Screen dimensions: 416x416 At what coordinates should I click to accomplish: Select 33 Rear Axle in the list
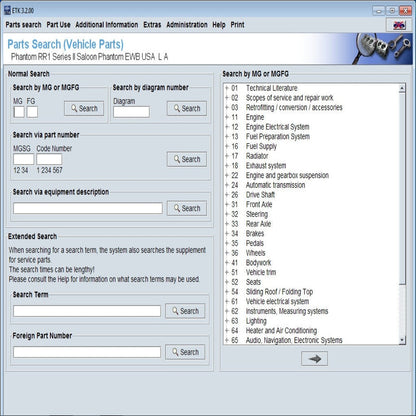[x=251, y=224]
